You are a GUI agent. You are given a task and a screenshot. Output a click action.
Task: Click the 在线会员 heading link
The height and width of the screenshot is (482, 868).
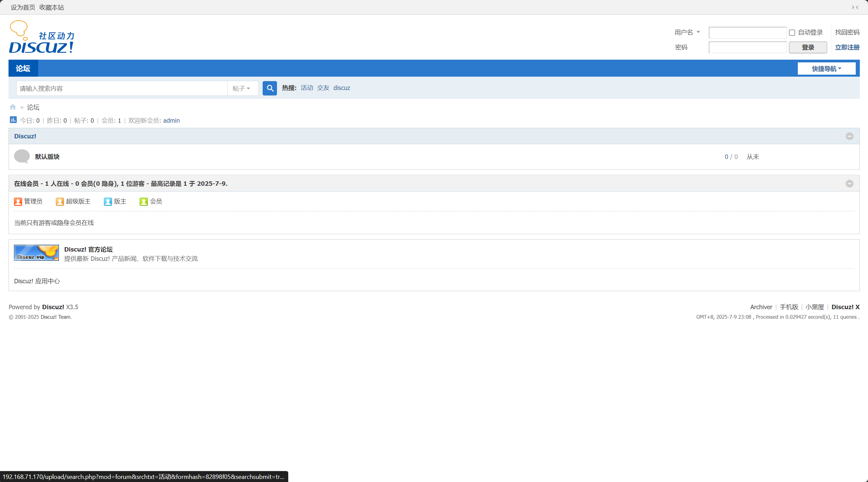(26, 184)
